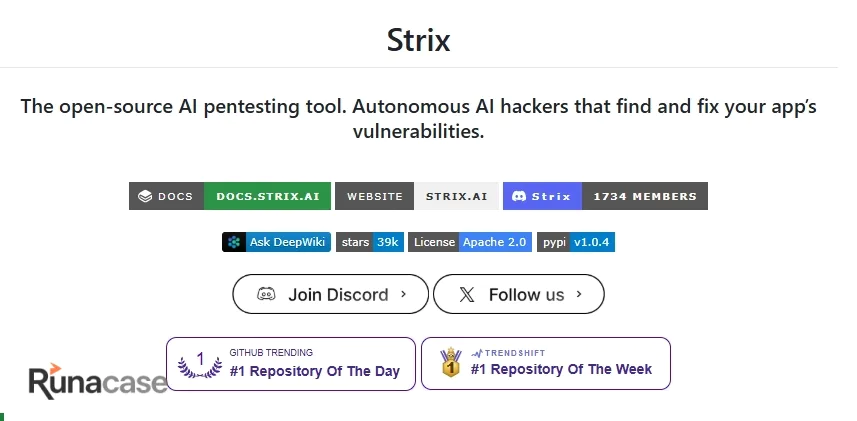This screenshot has height=421, width=857.
Task: Click the X logo in Follow us button
Action: point(467,295)
